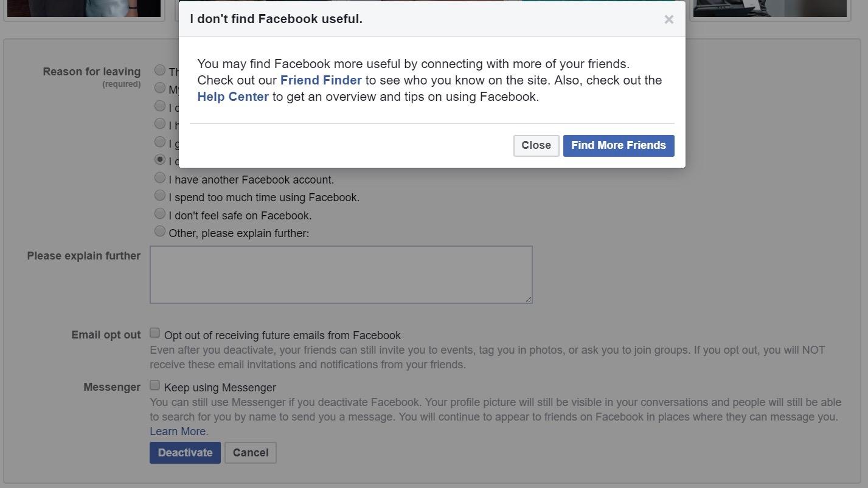868x488 pixels.
Task: Pick "Other, please explain further" radio
Action: pyautogui.click(x=160, y=232)
